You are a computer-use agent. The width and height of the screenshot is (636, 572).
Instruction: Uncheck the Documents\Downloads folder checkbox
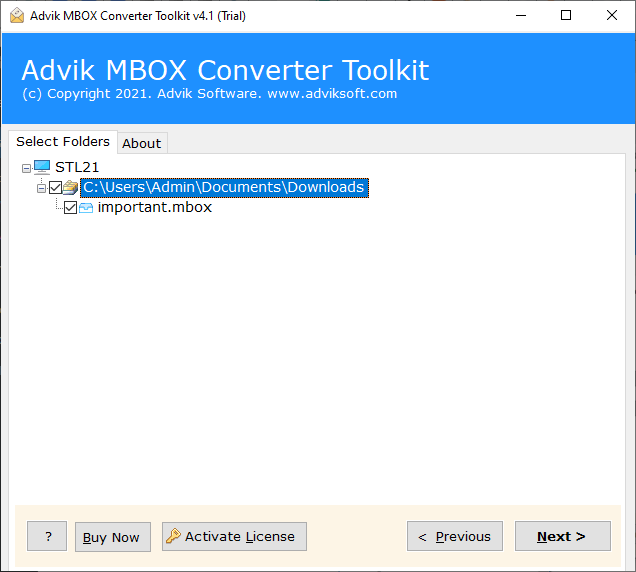(55, 187)
